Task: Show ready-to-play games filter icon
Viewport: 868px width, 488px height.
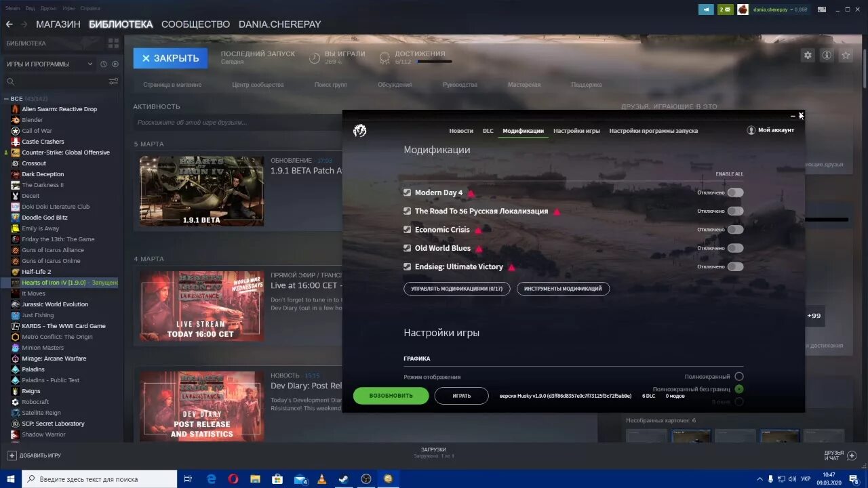Action: point(115,64)
